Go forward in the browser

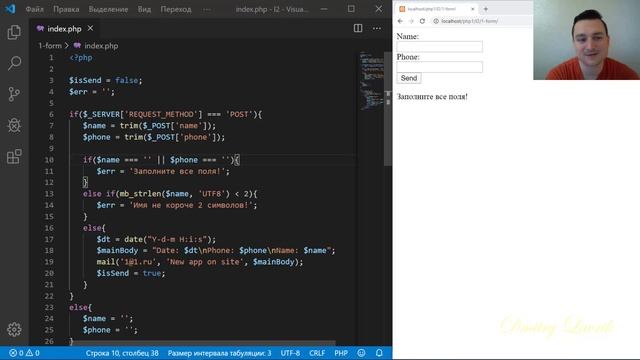pos(411,21)
